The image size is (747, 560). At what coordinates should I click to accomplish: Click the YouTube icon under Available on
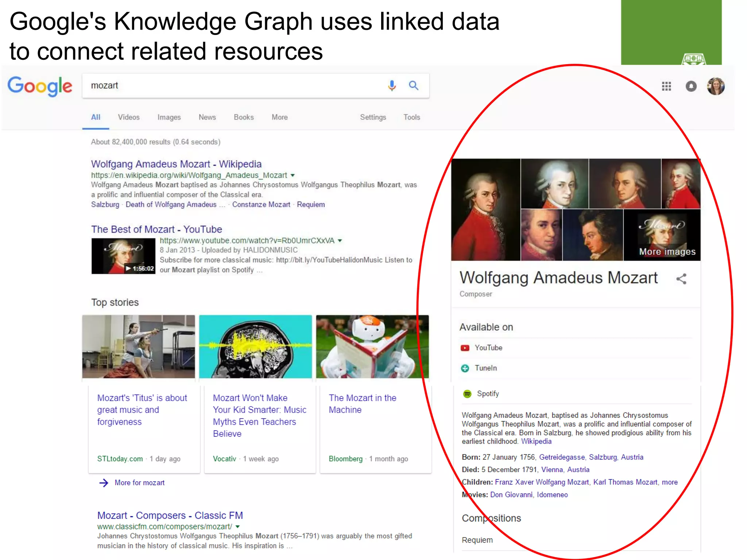465,348
